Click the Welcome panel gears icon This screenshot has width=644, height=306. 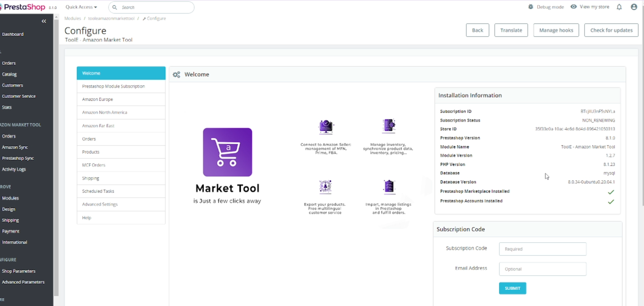177,75
